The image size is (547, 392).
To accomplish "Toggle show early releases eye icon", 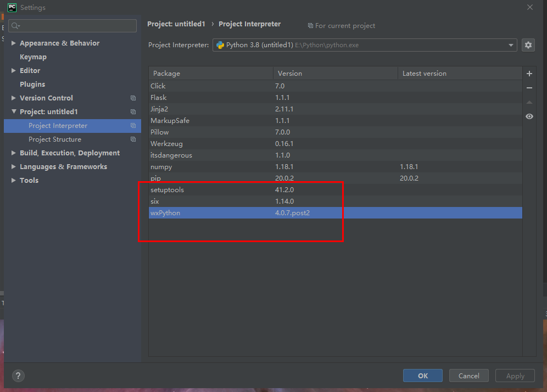I will click(x=529, y=116).
